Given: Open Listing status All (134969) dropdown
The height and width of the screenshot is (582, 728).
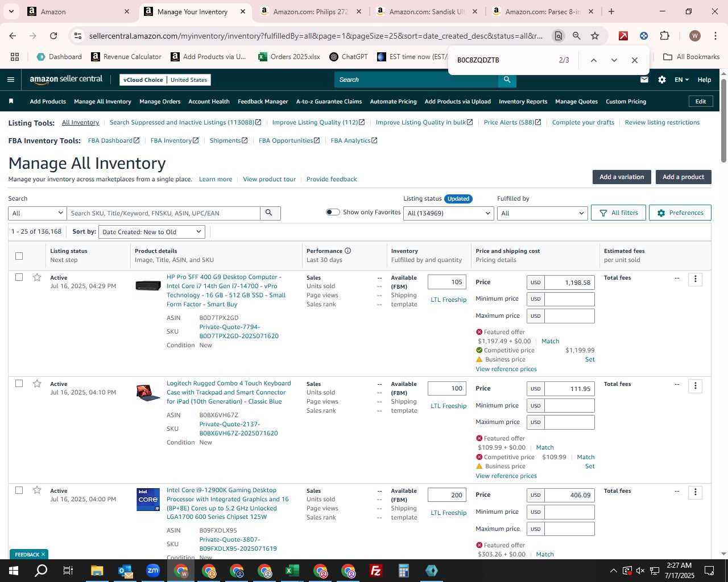Looking at the screenshot, I should click(x=449, y=213).
